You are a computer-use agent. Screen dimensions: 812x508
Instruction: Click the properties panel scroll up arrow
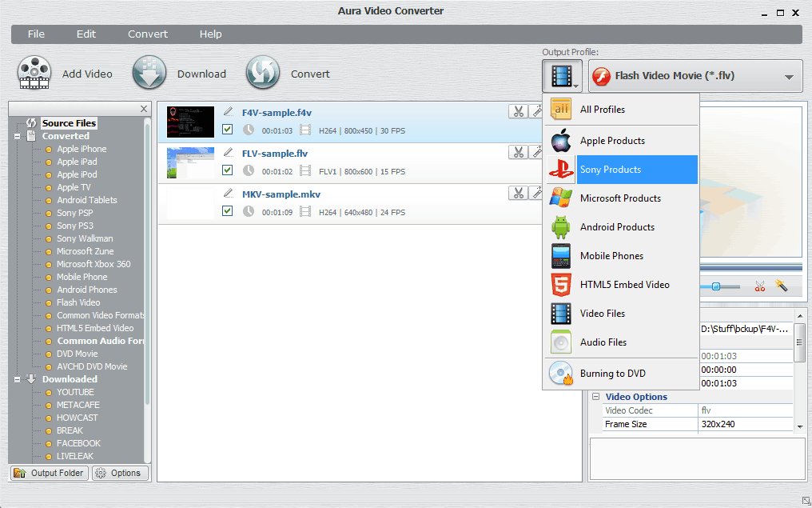[x=799, y=316]
